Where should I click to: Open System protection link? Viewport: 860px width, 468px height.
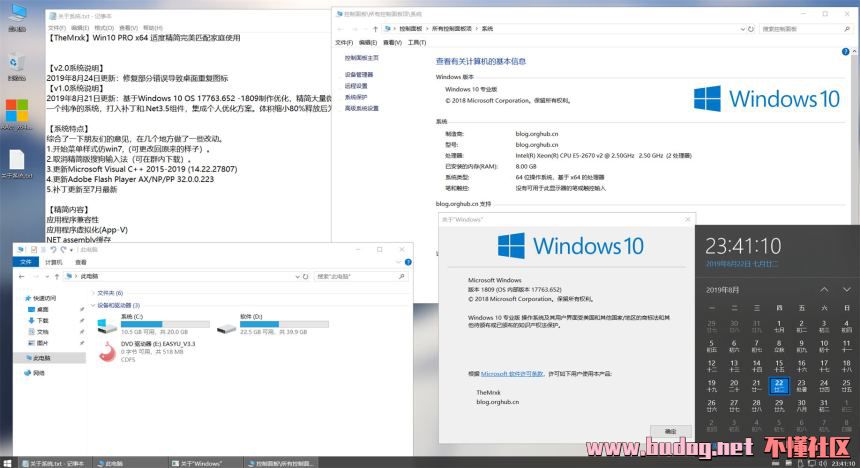(x=356, y=97)
